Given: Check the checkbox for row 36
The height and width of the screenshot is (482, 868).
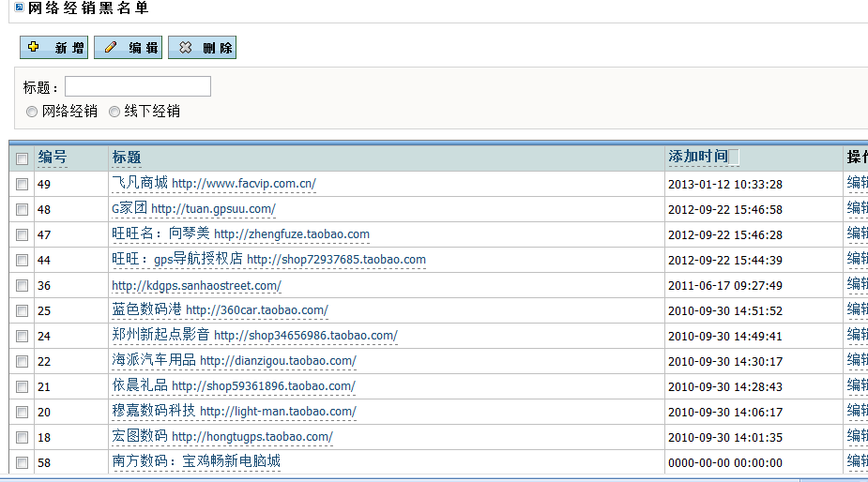Looking at the screenshot, I should 23,286.
